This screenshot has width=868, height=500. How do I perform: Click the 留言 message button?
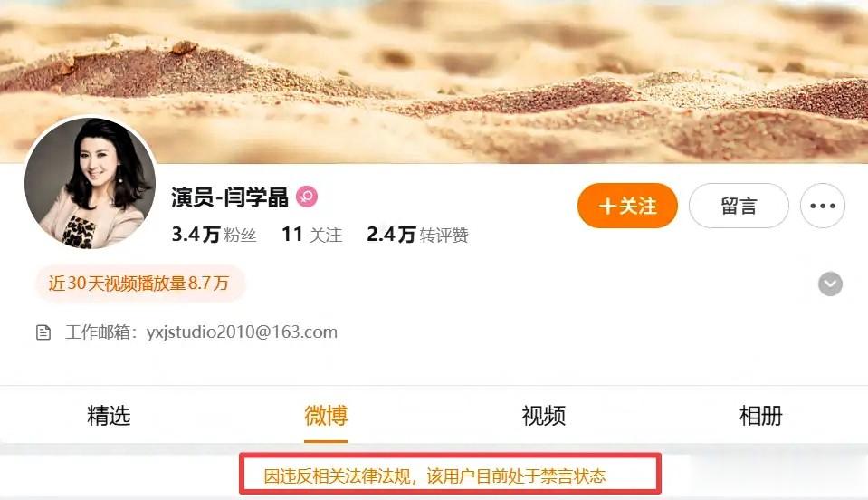pyautogui.click(x=739, y=206)
